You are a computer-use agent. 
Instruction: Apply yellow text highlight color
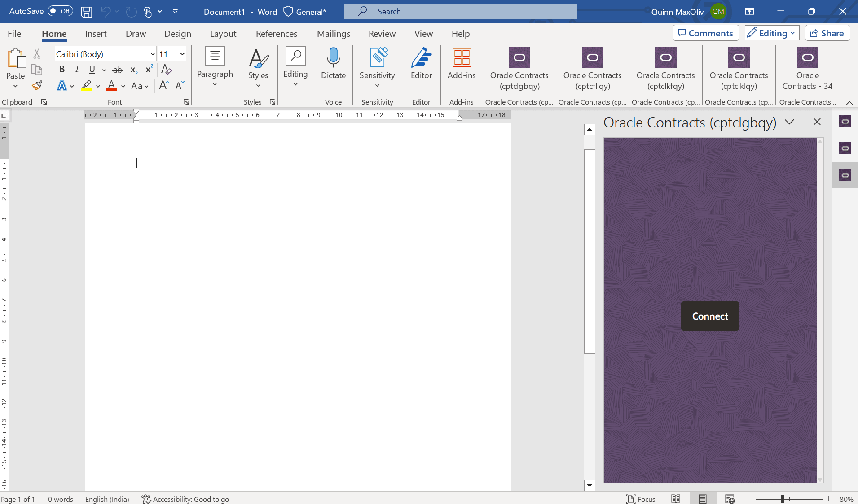pyautogui.click(x=86, y=86)
